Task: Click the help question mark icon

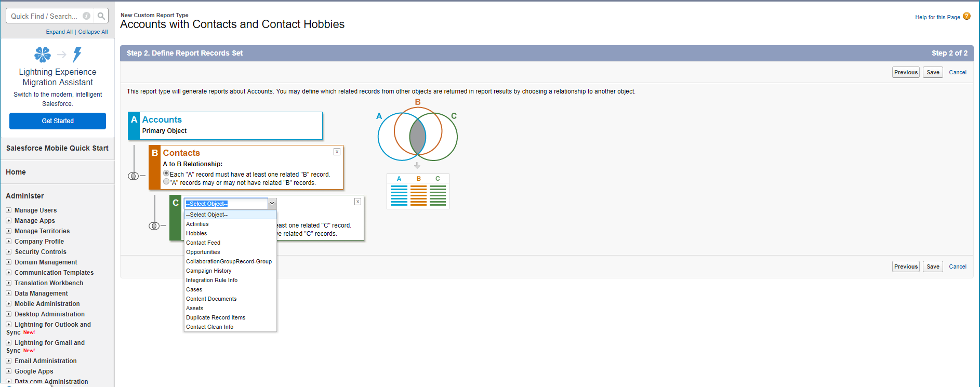Action: (966, 16)
